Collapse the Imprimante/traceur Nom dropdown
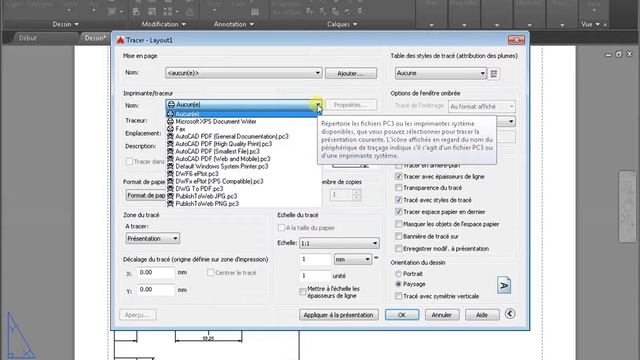 tap(318, 105)
